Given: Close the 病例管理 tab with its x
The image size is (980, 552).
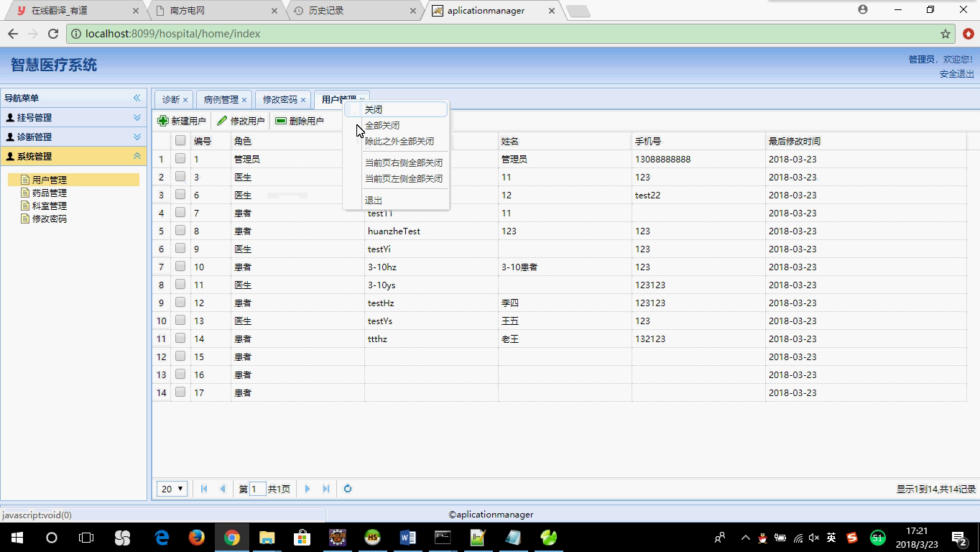Looking at the screenshot, I should click(x=244, y=100).
